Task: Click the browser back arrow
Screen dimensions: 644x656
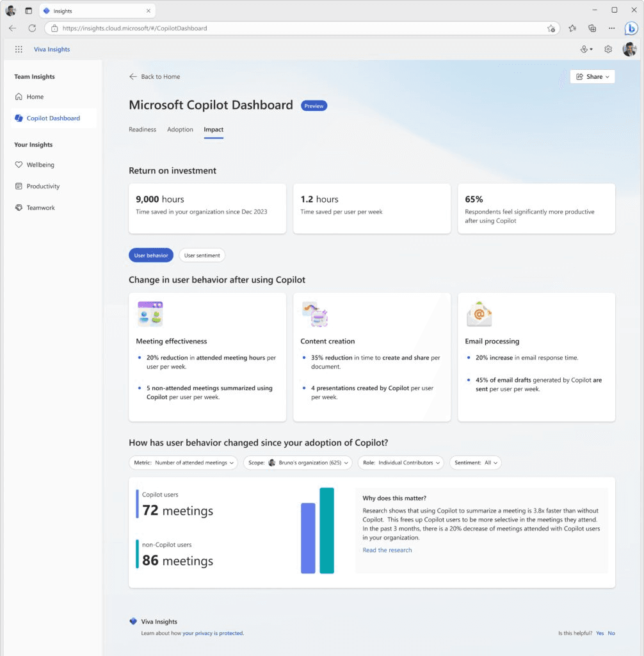Action: click(13, 28)
